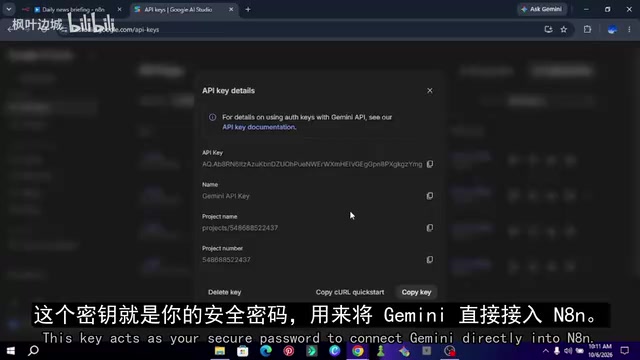The width and height of the screenshot is (640, 360).
Task: Open File Explorer from the taskbar
Action: (220, 351)
